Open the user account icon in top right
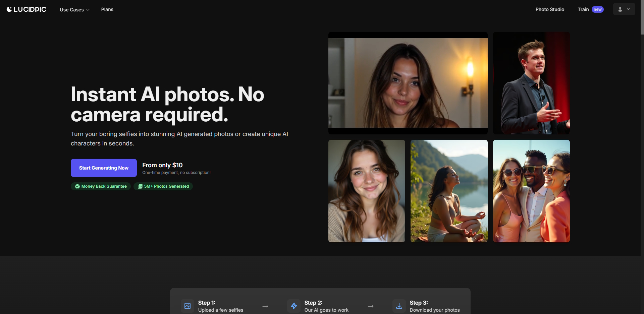This screenshot has width=644, height=314. pyautogui.click(x=620, y=9)
